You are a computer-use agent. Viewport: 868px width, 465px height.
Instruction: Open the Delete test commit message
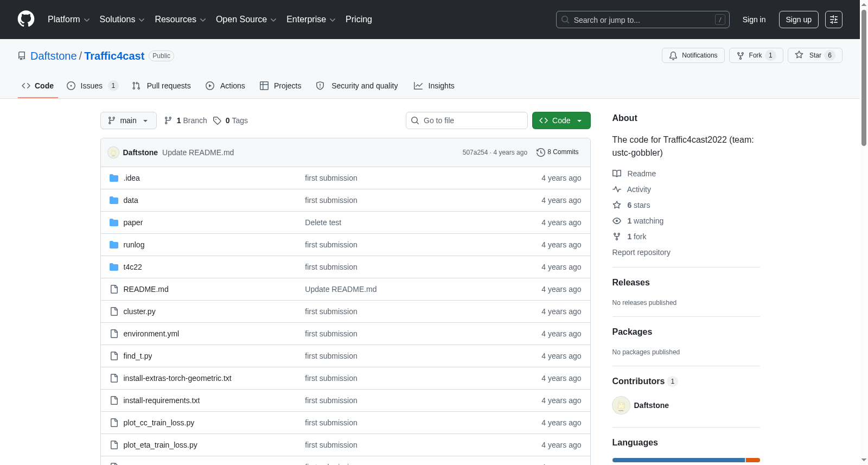coord(323,222)
